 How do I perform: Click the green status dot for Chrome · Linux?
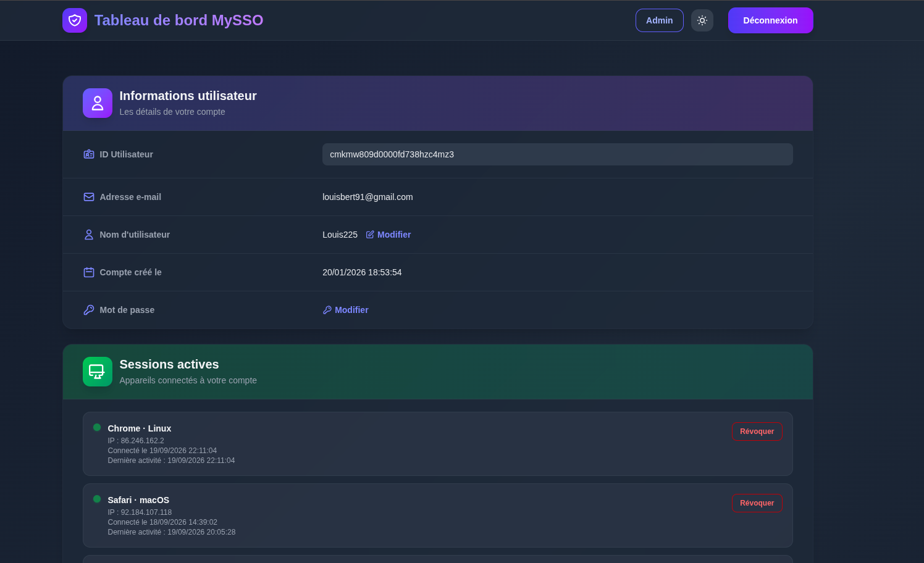(97, 427)
